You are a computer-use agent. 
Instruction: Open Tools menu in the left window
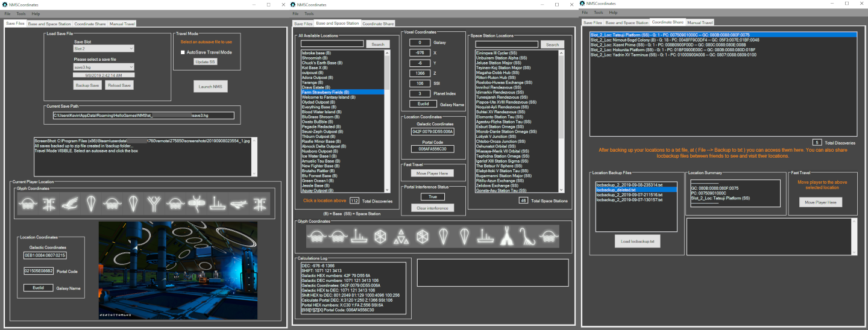(x=22, y=13)
